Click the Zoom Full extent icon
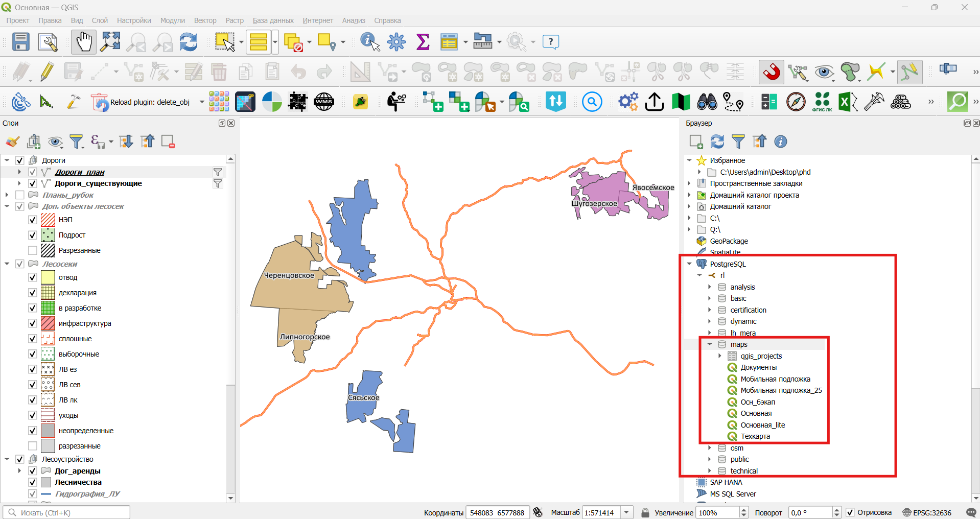 (110, 42)
